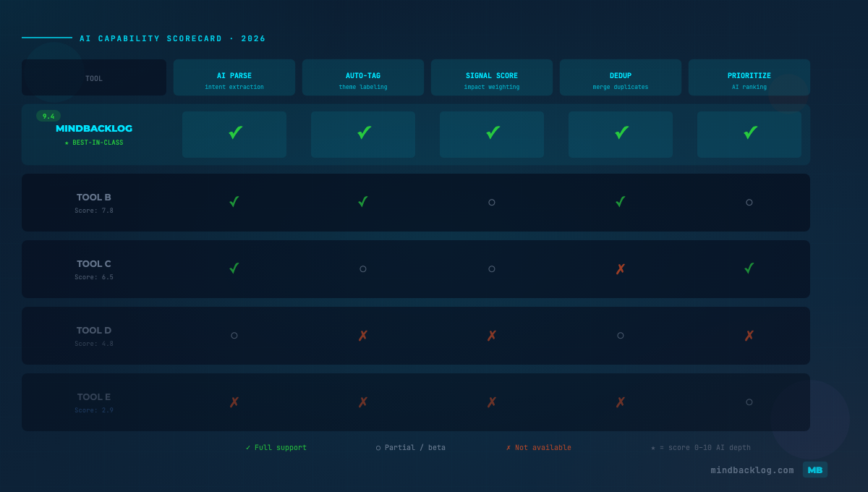The width and height of the screenshot is (868, 492).
Task: Click Tool B's Auto-Tag checkmark
Action: click(363, 202)
